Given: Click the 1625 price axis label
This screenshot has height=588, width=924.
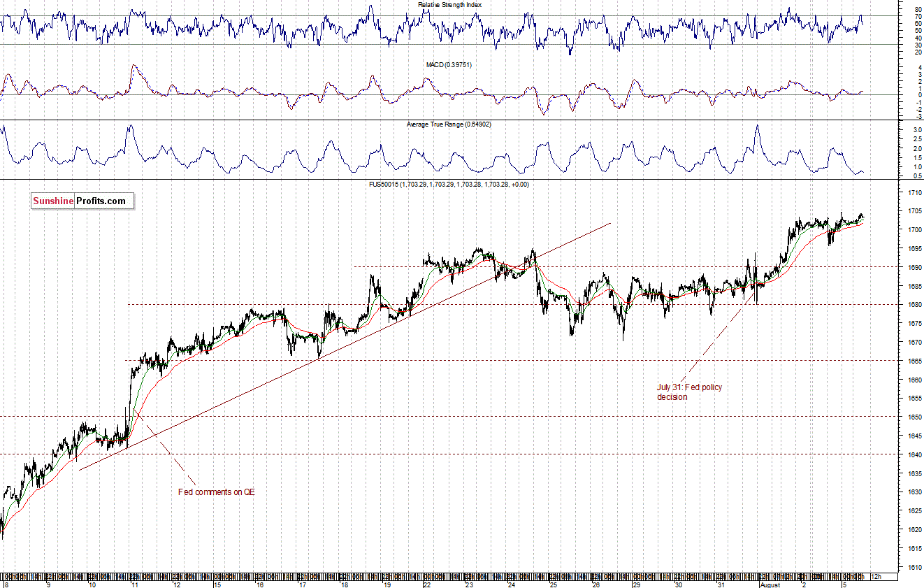Looking at the screenshot, I should coord(914,511).
